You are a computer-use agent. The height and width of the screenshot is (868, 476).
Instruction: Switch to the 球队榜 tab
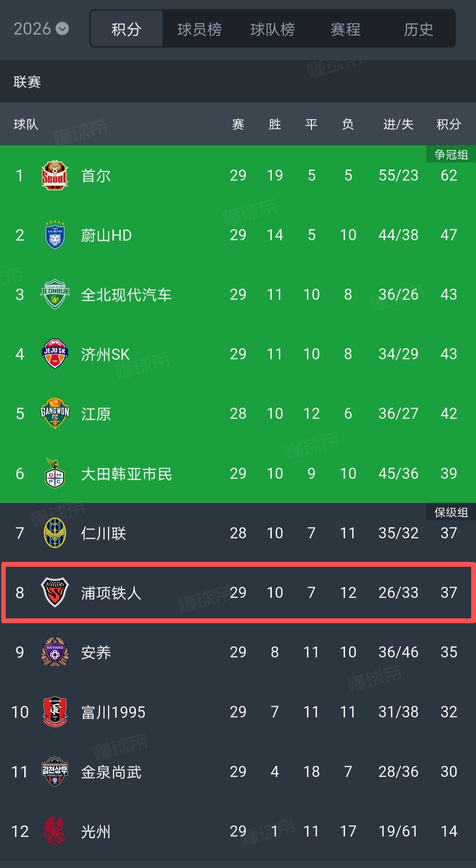coord(272,29)
